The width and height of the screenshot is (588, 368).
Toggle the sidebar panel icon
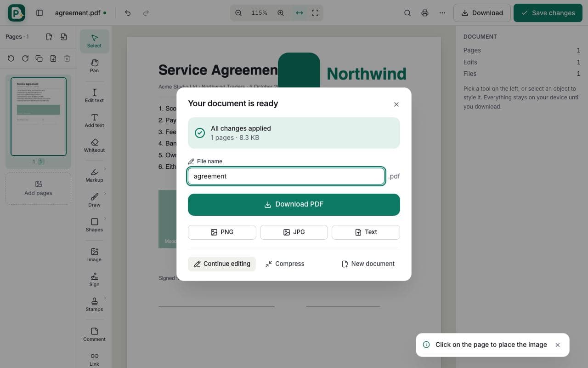(40, 13)
